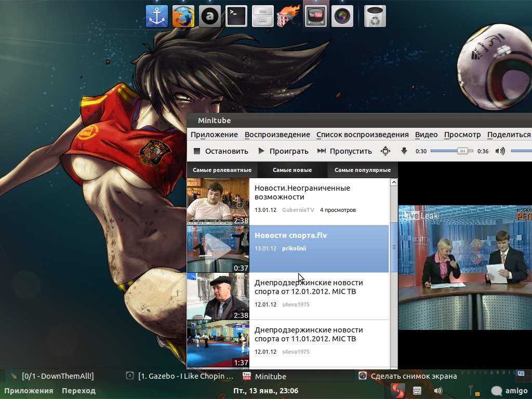Open the clock showing Пт., 13 янв., 23:06
532x399 pixels.
pyautogui.click(x=265, y=391)
